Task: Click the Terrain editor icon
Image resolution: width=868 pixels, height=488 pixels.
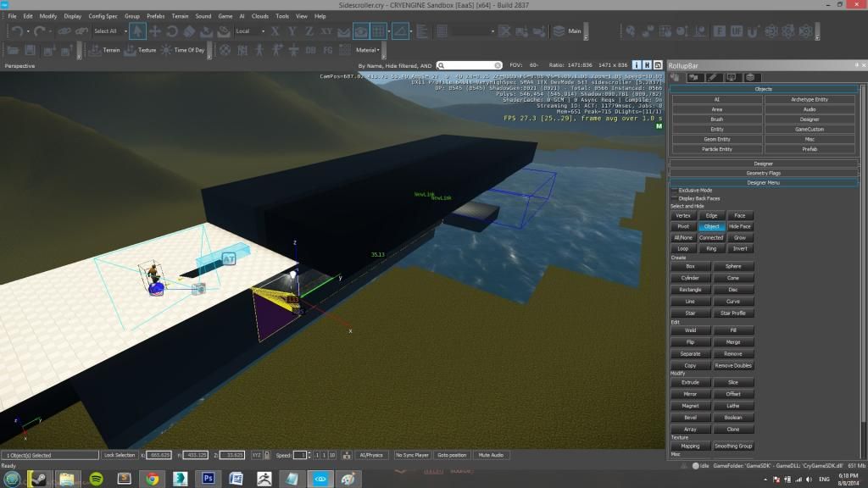Action: 96,50
